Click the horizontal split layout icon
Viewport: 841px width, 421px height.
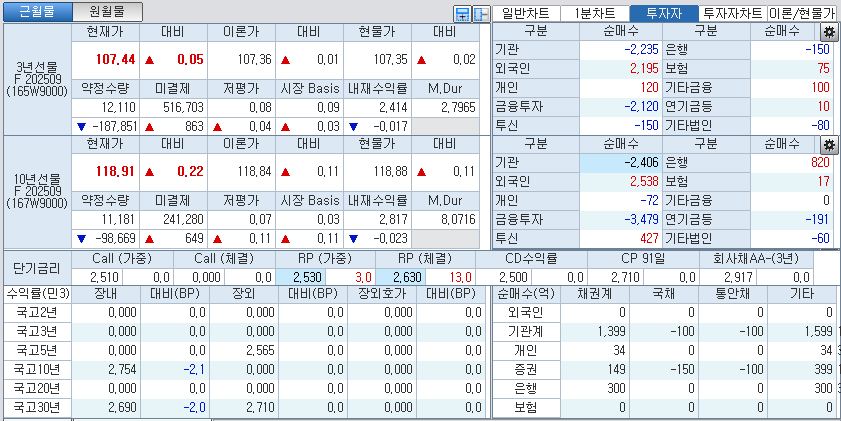click(462, 13)
